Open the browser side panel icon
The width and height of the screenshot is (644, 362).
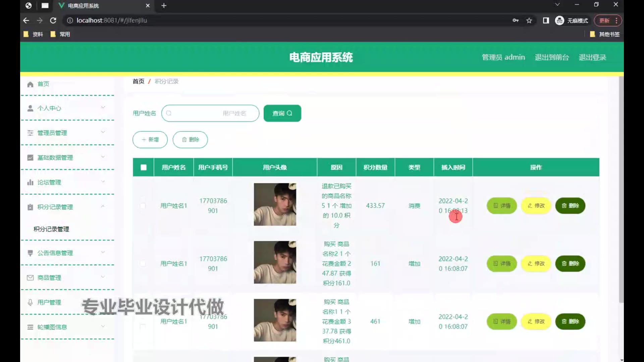click(x=546, y=21)
